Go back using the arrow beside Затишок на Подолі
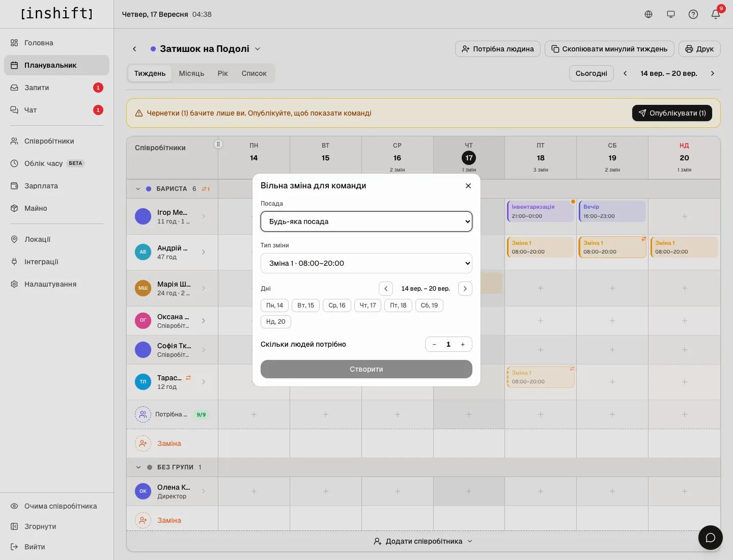Screen dimensions: 733x560 (134, 49)
